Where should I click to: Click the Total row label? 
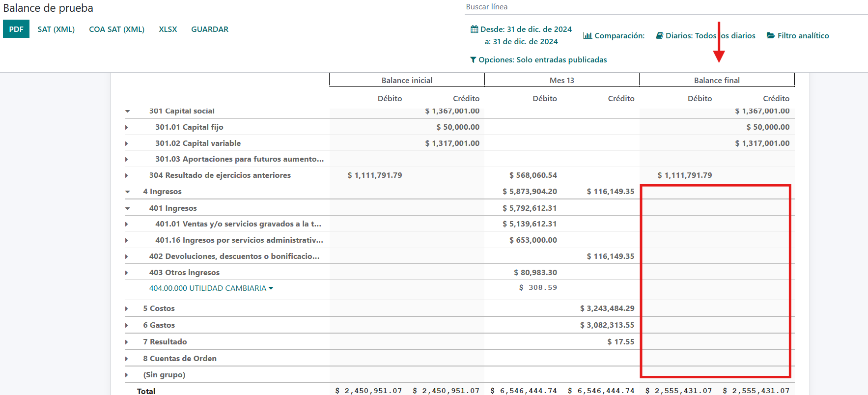tap(146, 391)
